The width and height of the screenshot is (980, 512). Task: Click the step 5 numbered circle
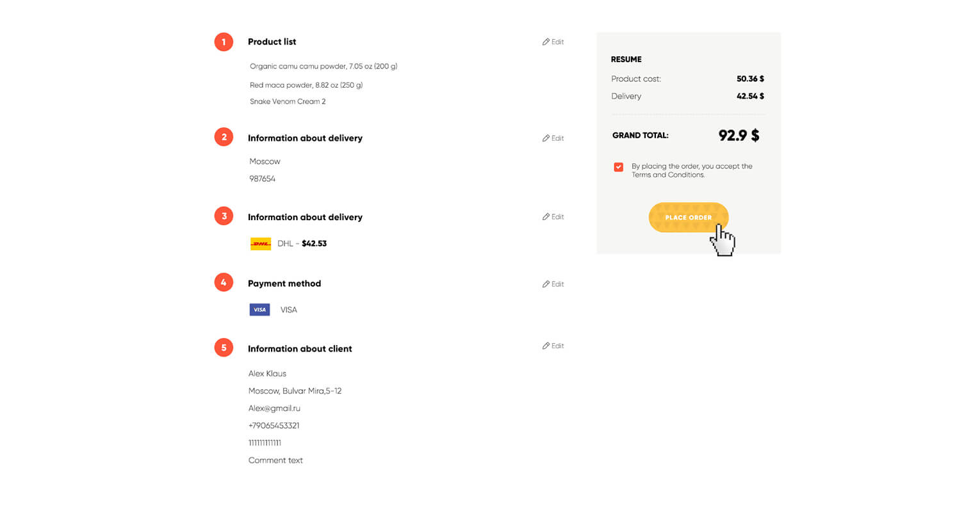(224, 348)
